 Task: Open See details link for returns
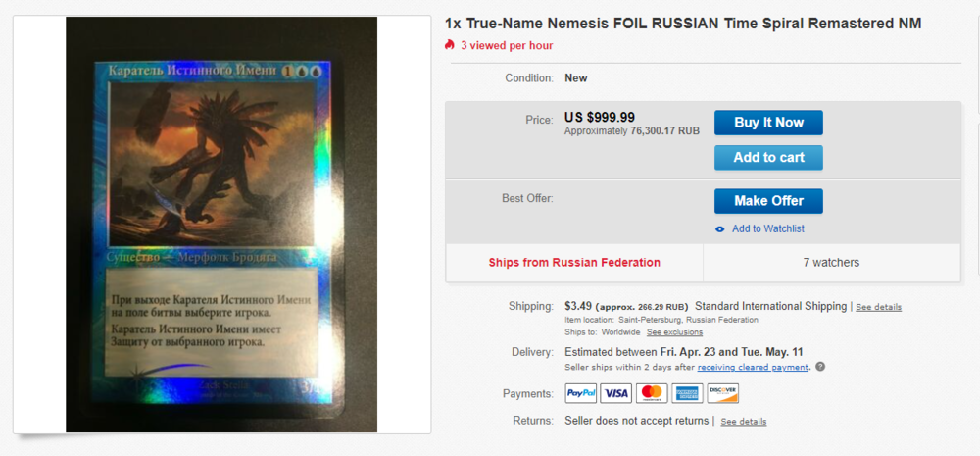pyautogui.click(x=744, y=422)
